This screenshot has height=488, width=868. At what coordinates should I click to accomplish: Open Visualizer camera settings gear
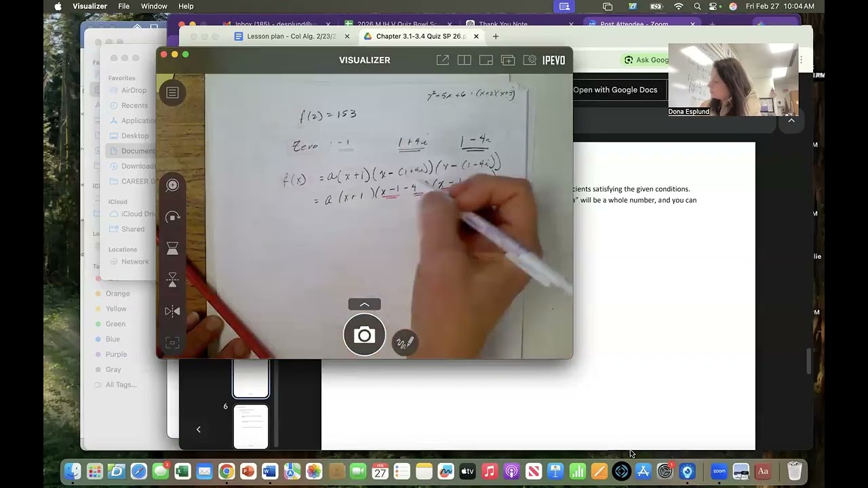pyautogui.click(x=530, y=60)
